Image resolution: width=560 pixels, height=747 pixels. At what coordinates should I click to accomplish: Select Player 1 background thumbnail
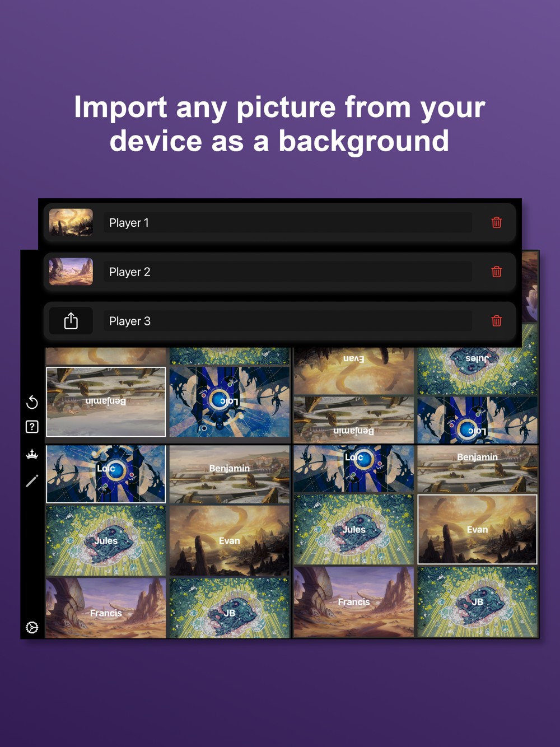[x=71, y=222]
